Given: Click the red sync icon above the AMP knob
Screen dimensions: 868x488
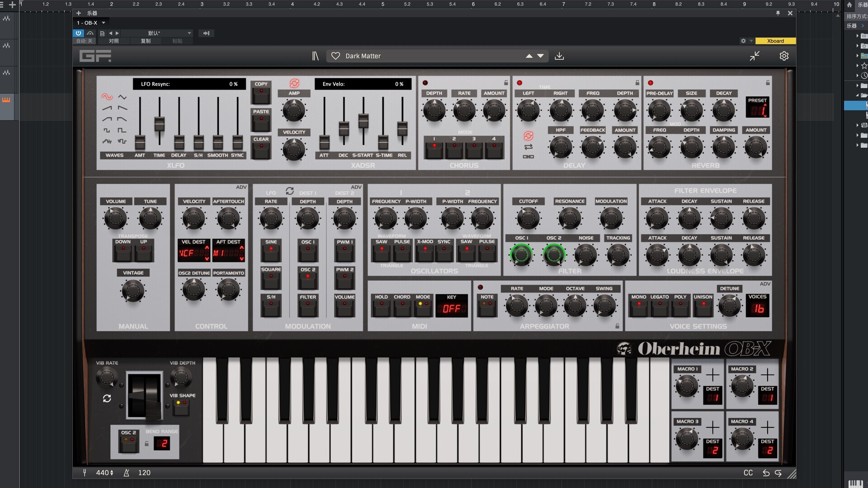Looking at the screenshot, I should coord(294,83).
